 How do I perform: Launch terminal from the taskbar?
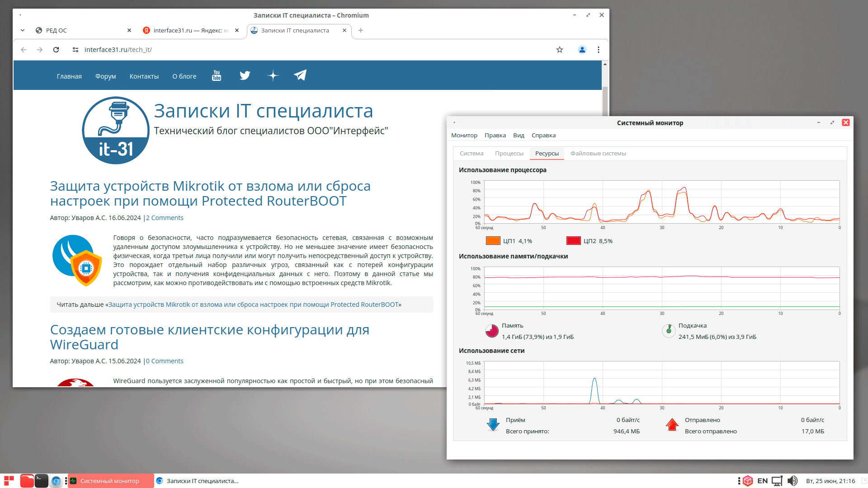pyautogui.click(x=41, y=481)
